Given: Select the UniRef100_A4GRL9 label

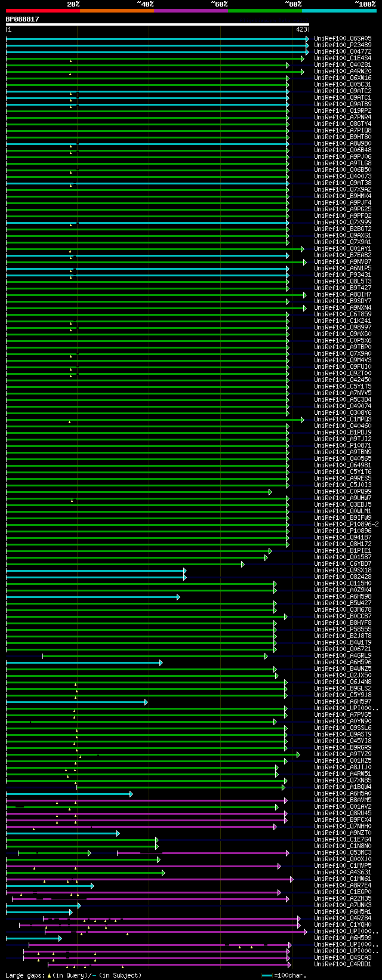Looking at the screenshot, I should [343, 656].
